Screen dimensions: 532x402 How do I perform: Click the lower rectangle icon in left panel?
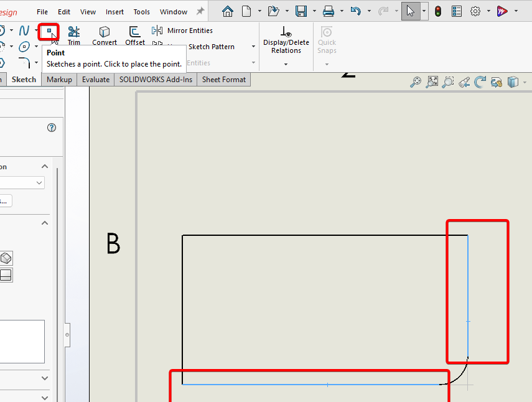point(6,275)
